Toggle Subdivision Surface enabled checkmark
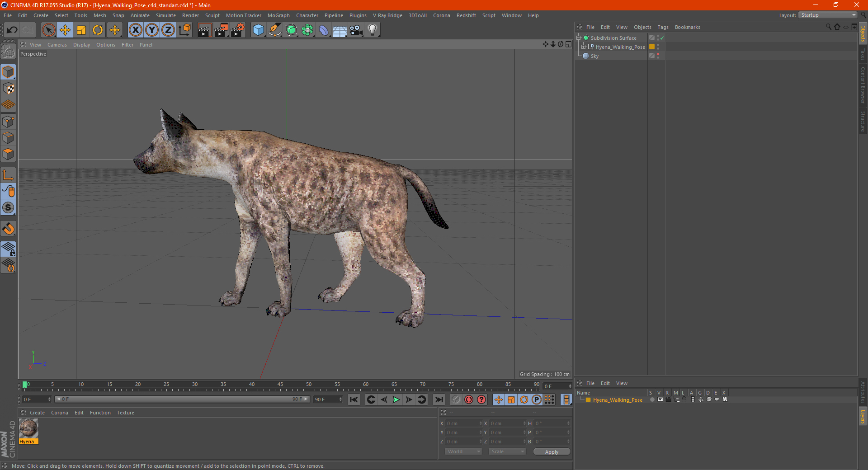Viewport: 868px width, 470px height. (x=662, y=38)
